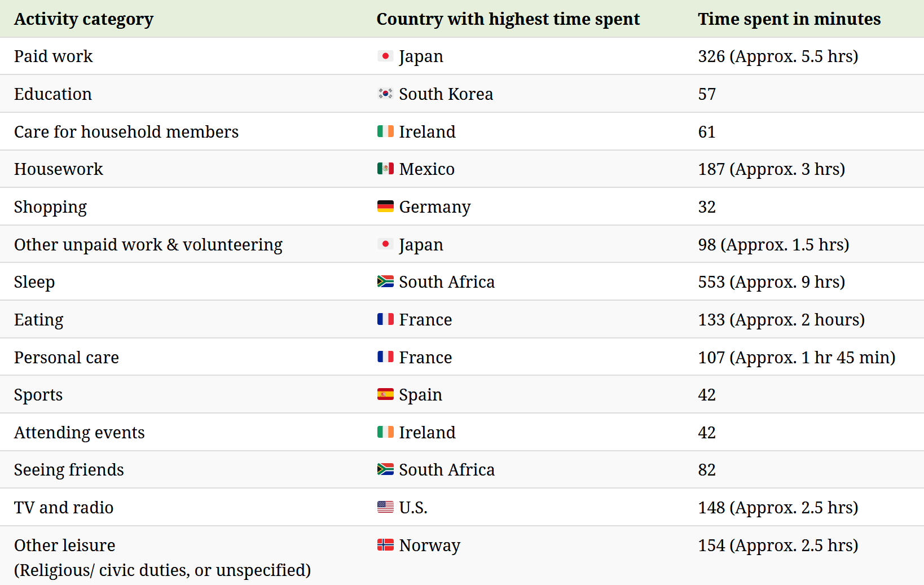Image resolution: width=924 pixels, height=585 pixels.
Task: Click the South Korea flag icon
Action: (x=385, y=94)
